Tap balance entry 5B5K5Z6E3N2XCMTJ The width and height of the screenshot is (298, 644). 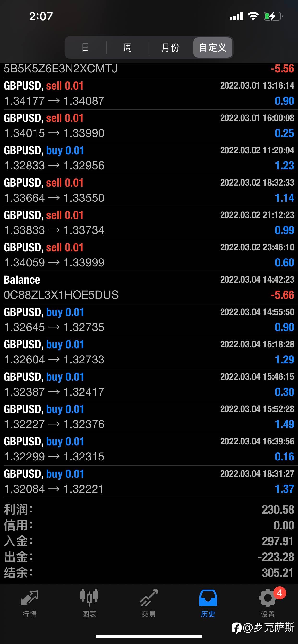(x=149, y=70)
